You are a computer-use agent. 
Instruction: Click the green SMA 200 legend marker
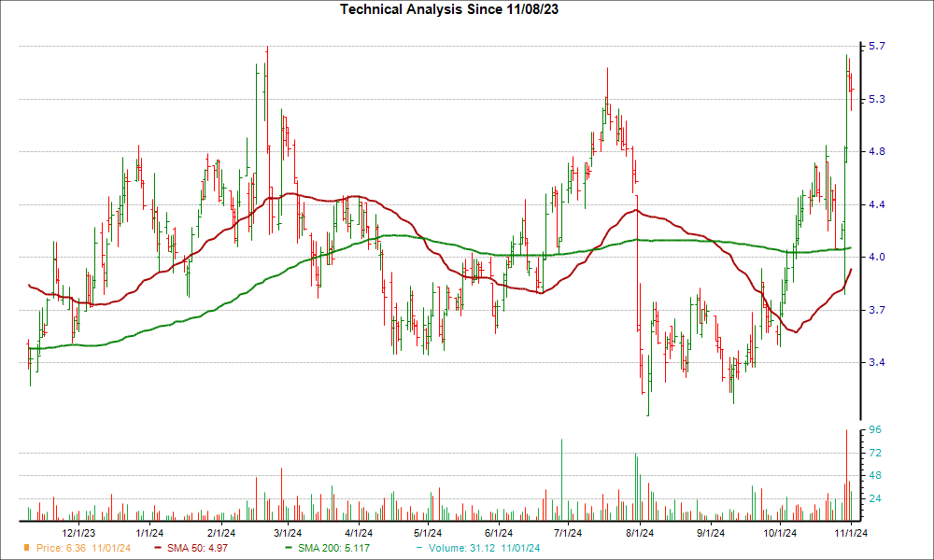coord(289,548)
